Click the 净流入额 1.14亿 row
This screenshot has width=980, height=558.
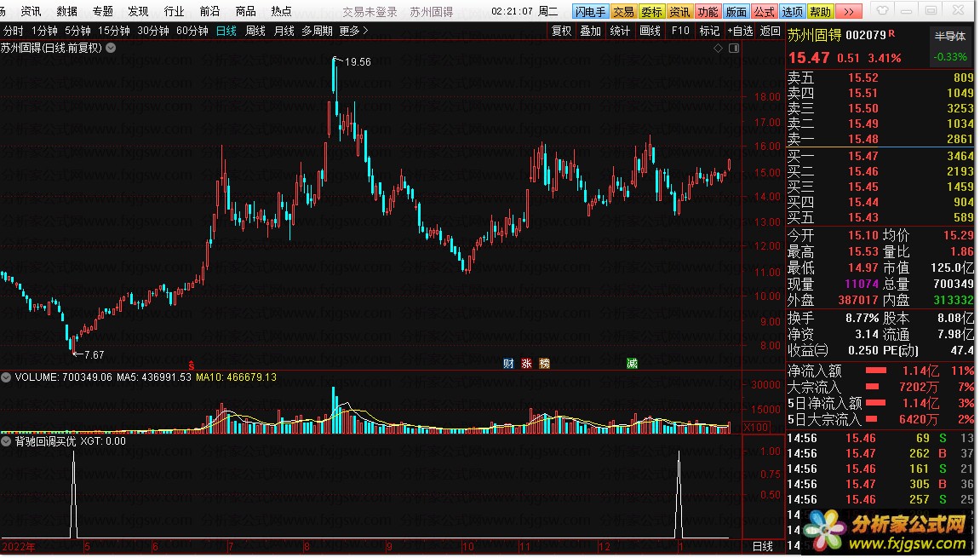tap(880, 371)
